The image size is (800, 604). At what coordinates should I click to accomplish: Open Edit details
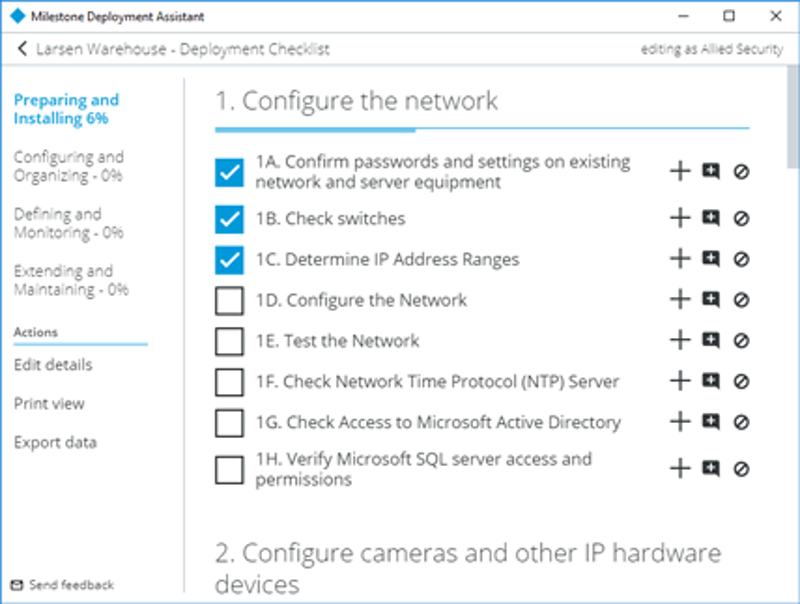tap(51, 364)
